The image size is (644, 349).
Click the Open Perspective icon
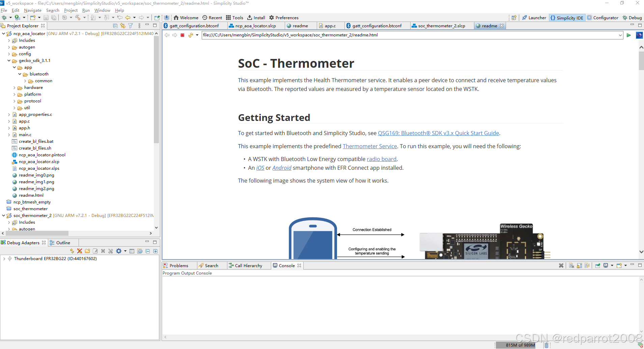tap(514, 18)
